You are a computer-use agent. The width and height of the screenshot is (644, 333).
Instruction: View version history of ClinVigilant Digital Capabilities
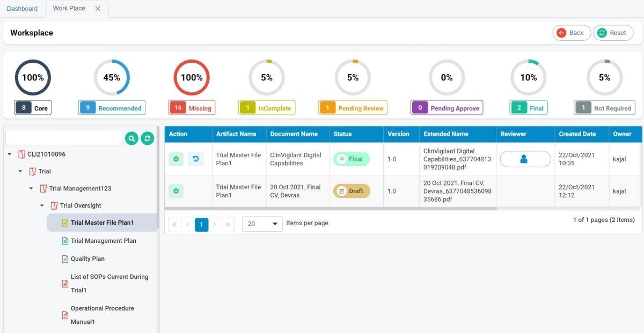(x=195, y=159)
